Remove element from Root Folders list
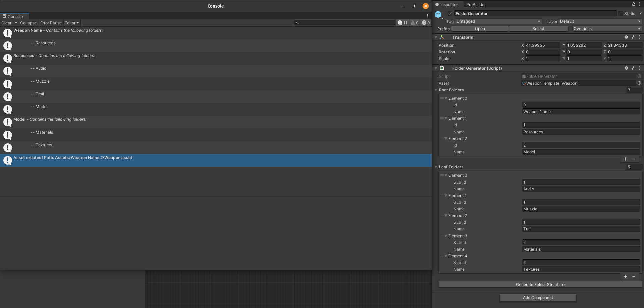644x308 pixels. point(634,159)
